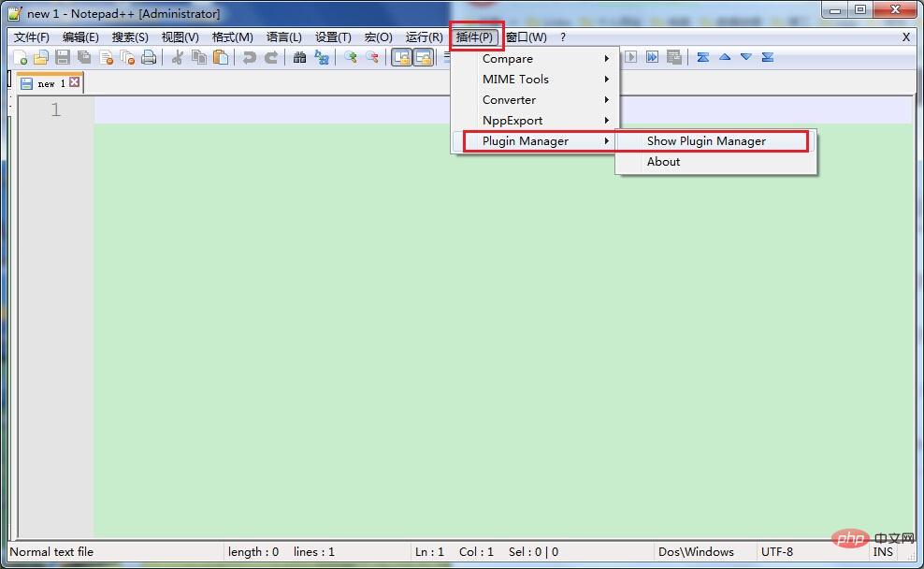Expand the Compare plugin submenu
The image size is (924, 569).
coord(508,58)
